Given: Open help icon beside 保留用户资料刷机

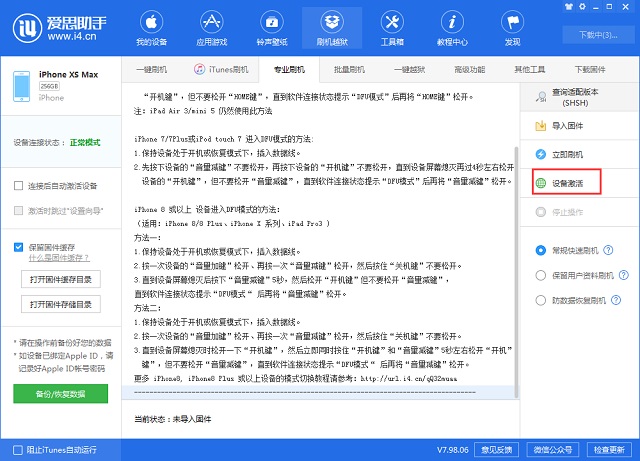Looking at the screenshot, I should pyautogui.click(x=624, y=275).
